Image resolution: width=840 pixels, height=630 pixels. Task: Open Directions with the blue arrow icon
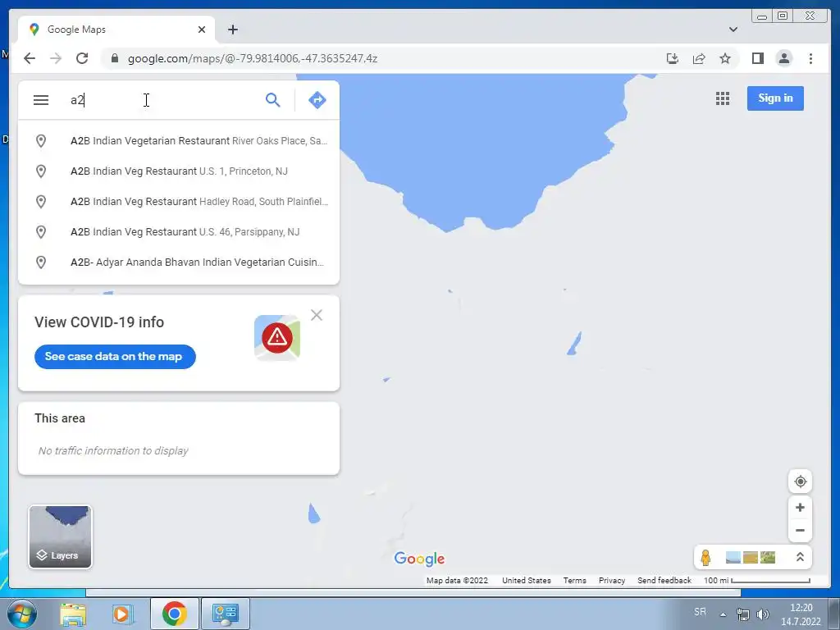coord(317,99)
